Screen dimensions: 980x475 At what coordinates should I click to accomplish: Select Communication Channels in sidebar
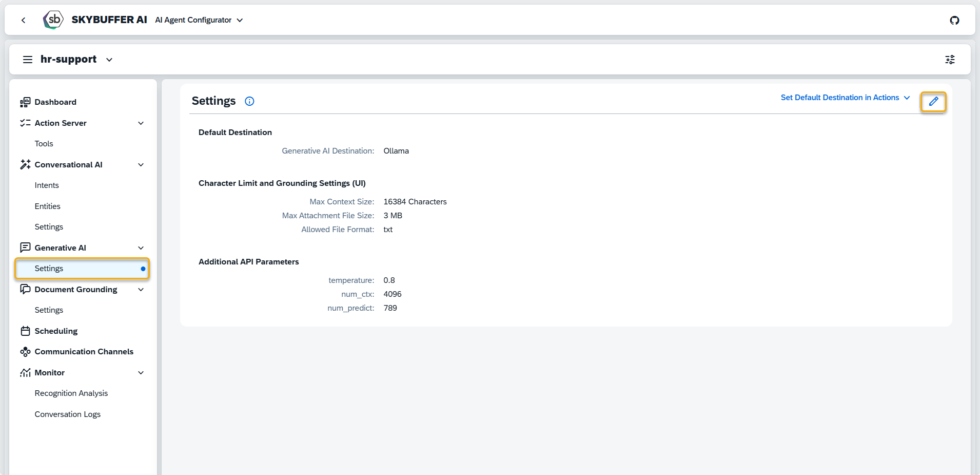(x=84, y=352)
